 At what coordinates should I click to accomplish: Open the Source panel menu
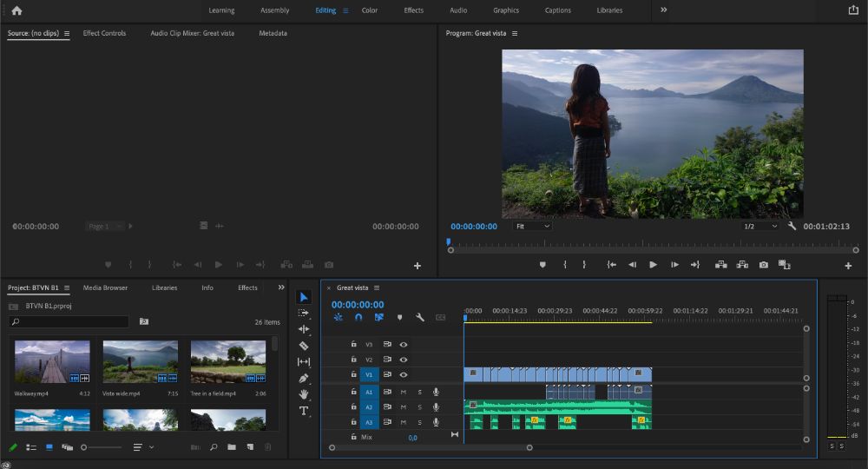pos(67,33)
